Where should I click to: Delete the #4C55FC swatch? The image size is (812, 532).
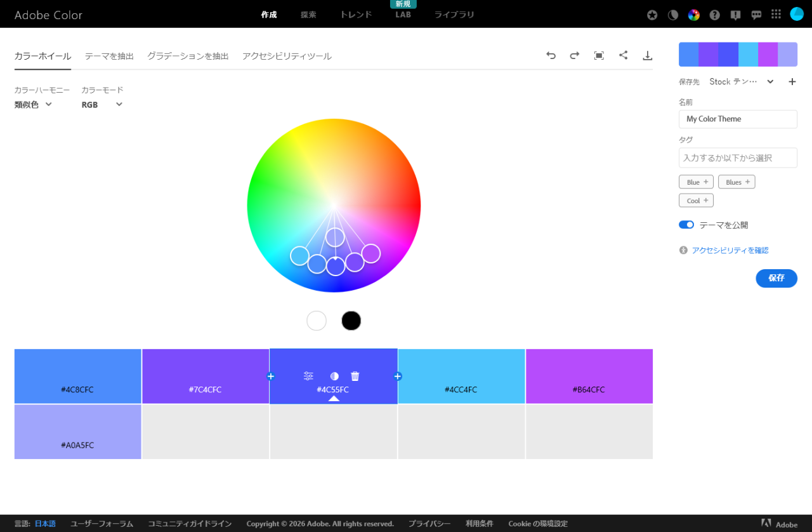click(355, 375)
